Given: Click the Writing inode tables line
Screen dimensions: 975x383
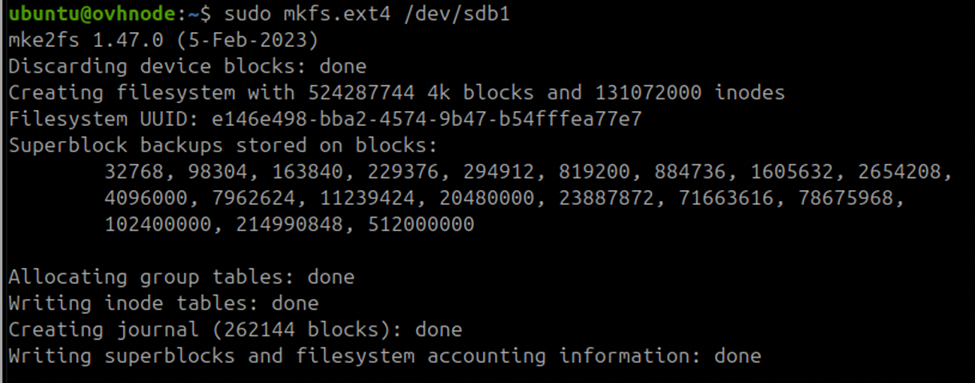Looking at the screenshot, I should click(x=163, y=303).
